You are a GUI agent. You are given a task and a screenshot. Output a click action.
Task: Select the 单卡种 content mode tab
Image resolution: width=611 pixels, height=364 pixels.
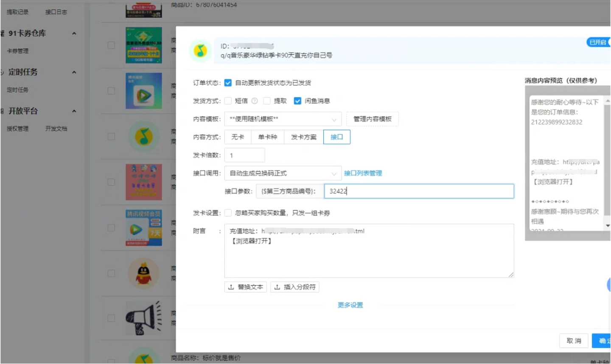click(x=268, y=137)
